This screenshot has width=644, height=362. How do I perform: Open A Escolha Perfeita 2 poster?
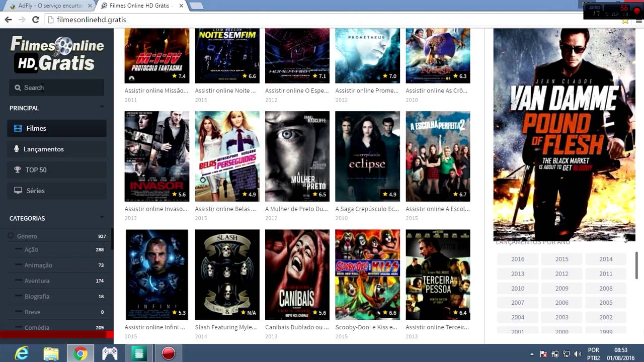(x=438, y=156)
